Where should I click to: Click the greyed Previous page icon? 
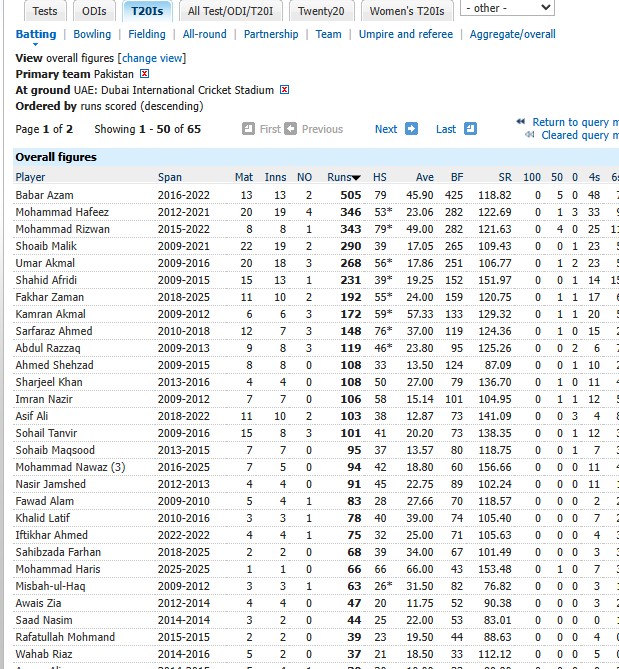(291, 129)
